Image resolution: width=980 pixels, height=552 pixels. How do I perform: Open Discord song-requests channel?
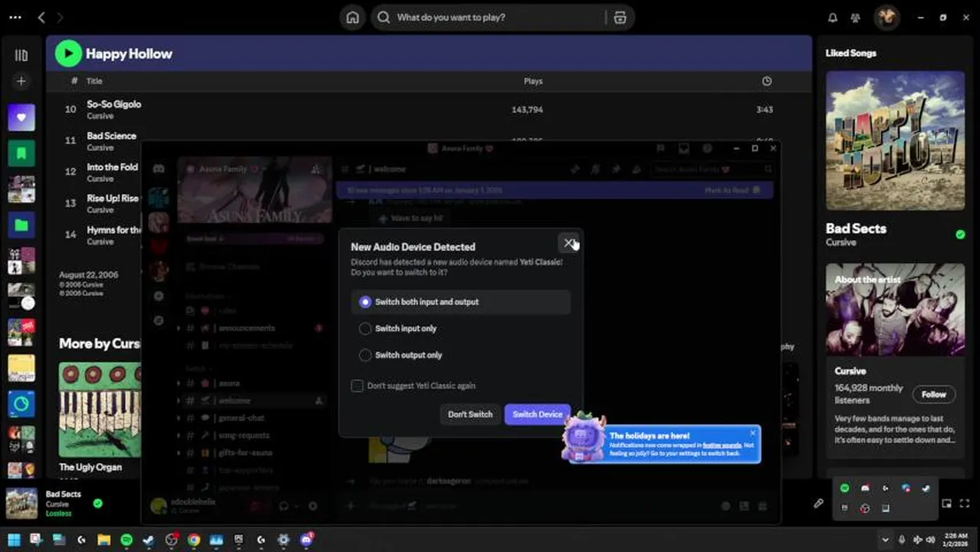244,435
